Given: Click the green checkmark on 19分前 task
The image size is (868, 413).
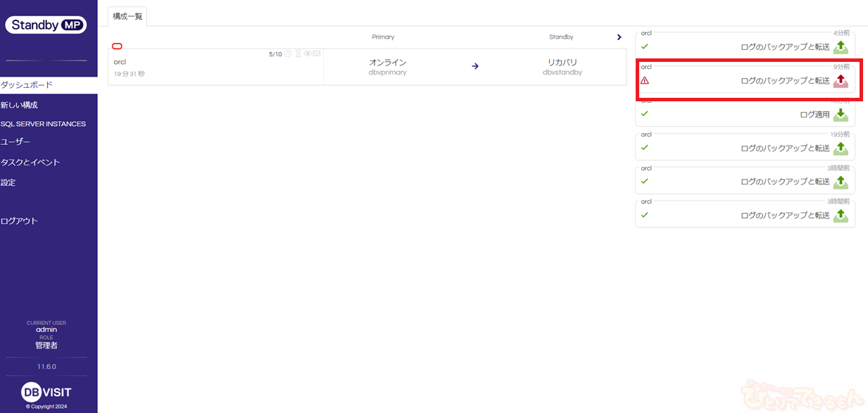Looking at the screenshot, I should pos(645,147).
